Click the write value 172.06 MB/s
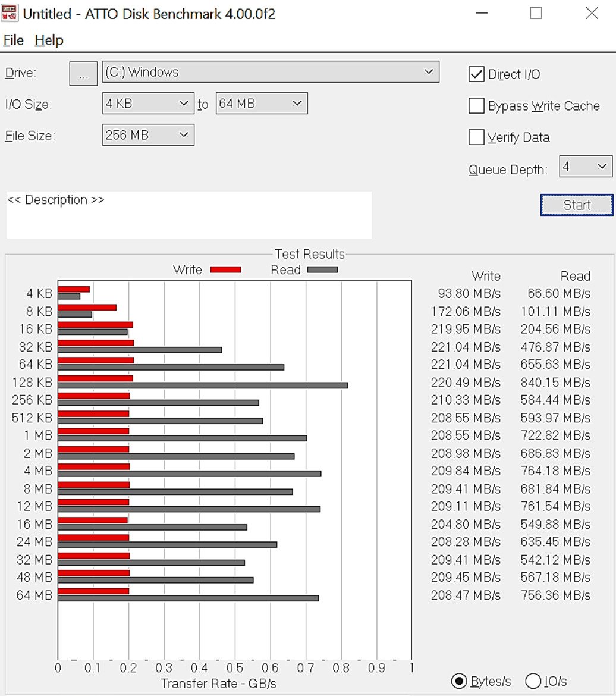 click(466, 312)
